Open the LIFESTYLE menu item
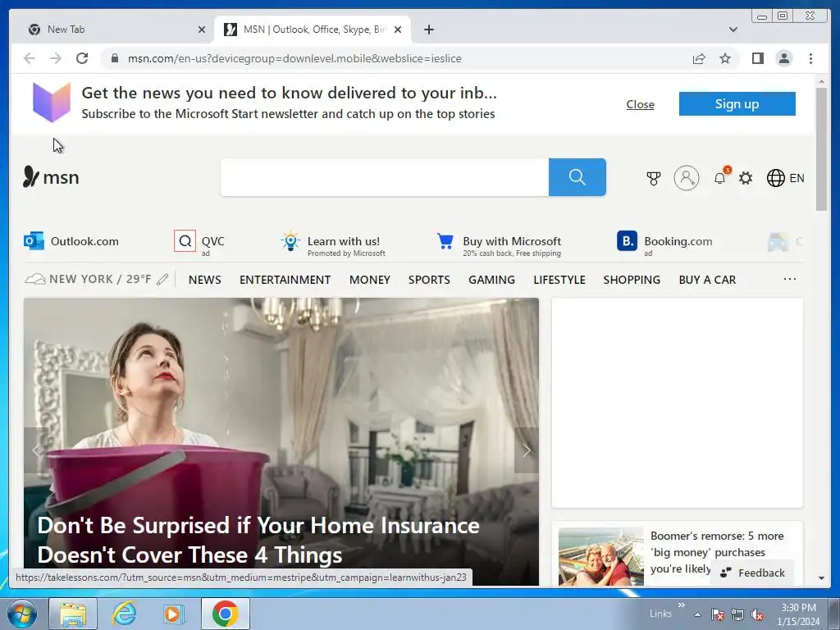The width and height of the screenshot is (840, 630). tap(559, 280)
